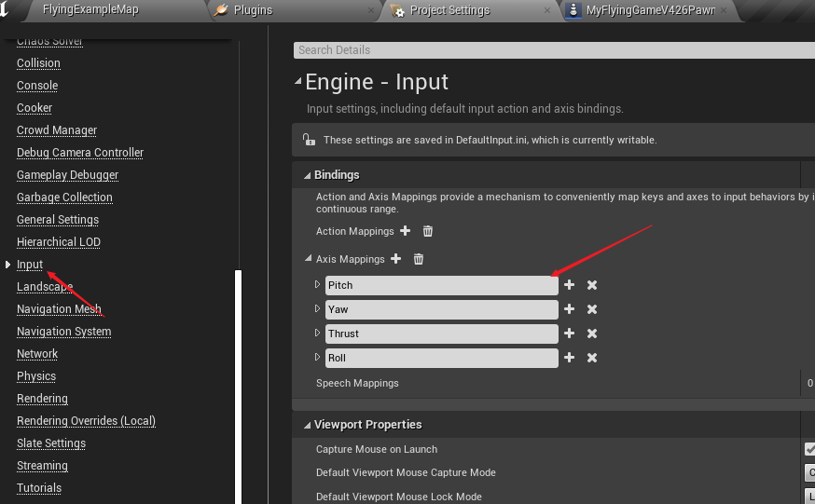The image size is (815, 504).
Task: Open Physics settings category
Action: tap(36, 375)
